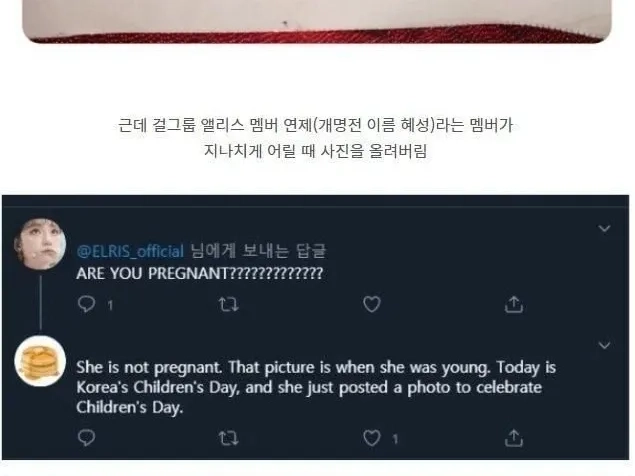
Task: Open the profile of the face-avatar replier
Action: tap(40, 244)
